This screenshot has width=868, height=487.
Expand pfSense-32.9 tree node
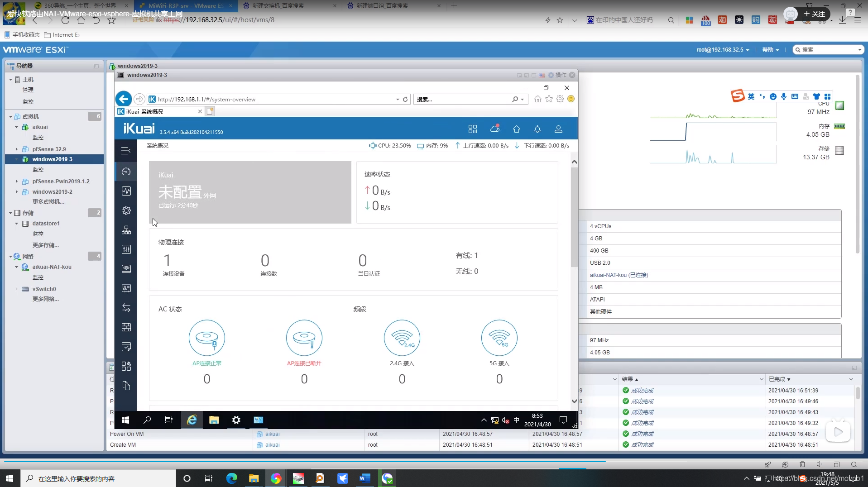pos(17,149)
